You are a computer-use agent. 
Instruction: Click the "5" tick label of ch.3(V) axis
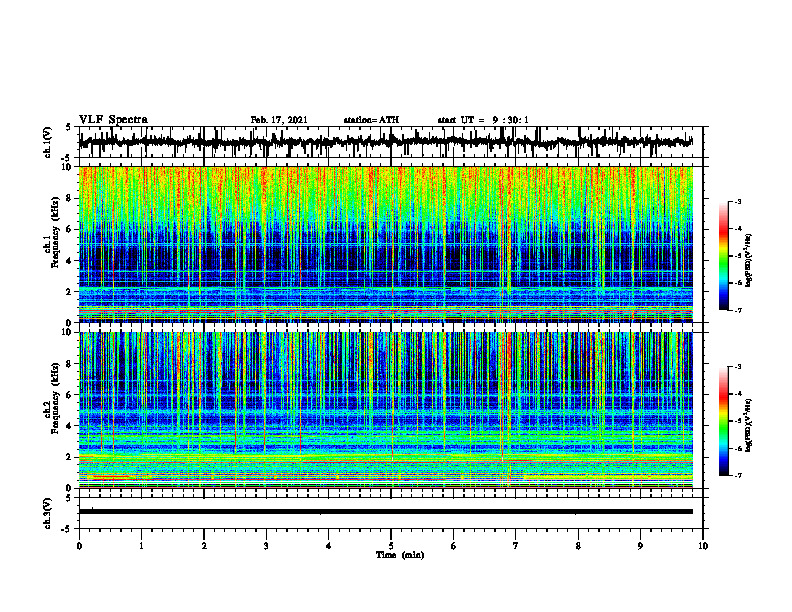(x=69, y=498)
